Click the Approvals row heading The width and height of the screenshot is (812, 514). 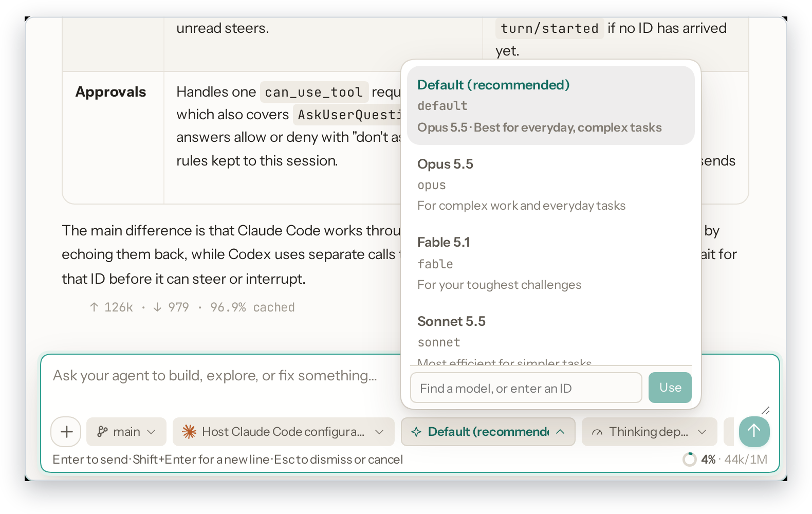(x=110, y=92)
